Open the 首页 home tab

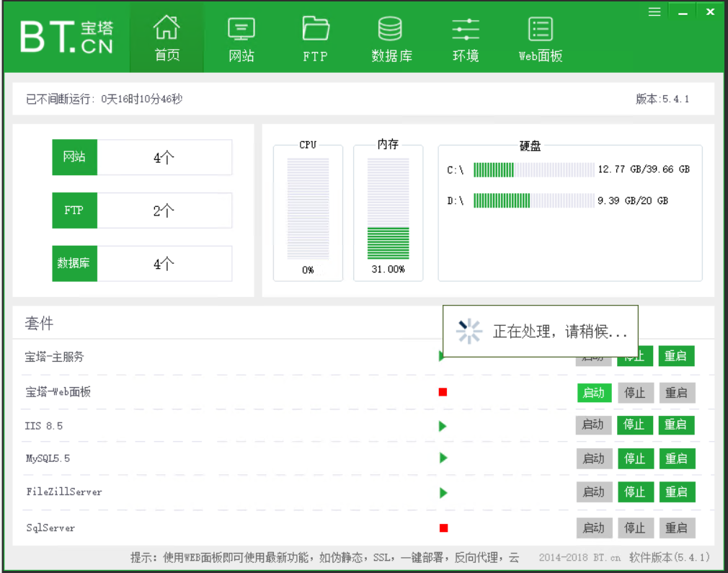click(x=167, y=38)
